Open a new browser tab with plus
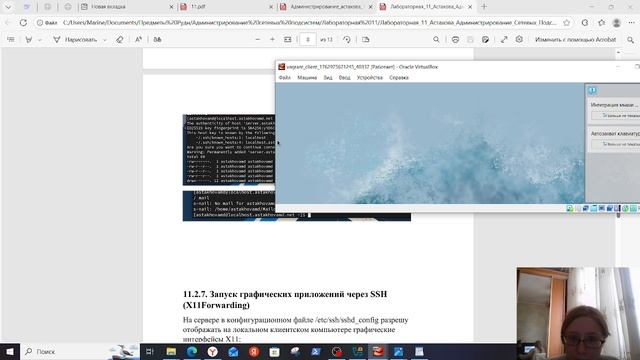Image resolution: width=640 pixels, height=360 pixels. pyautogui.click(x=484, y=7)
